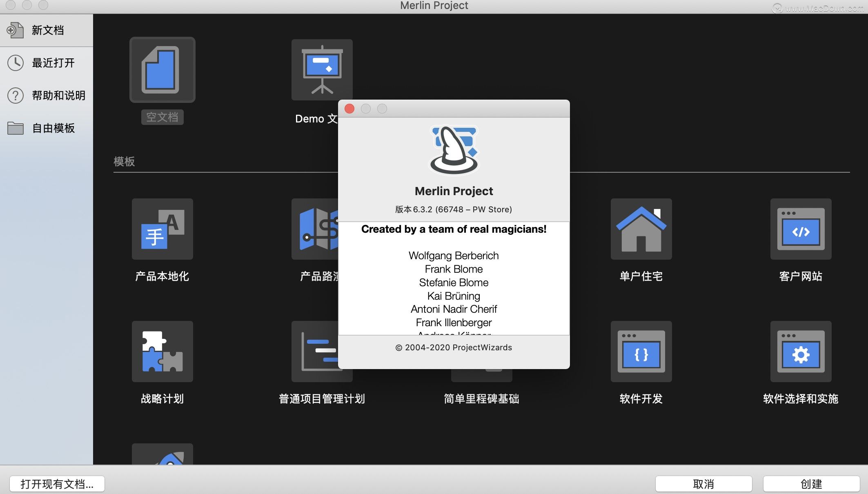The image size is (868, 494).
Task: Click the Antoni Nadir Cherif credit name
Action: [454, 309]
